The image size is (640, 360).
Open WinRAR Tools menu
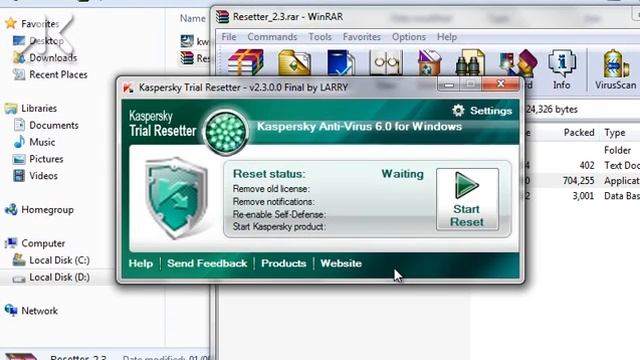[320, 37]
